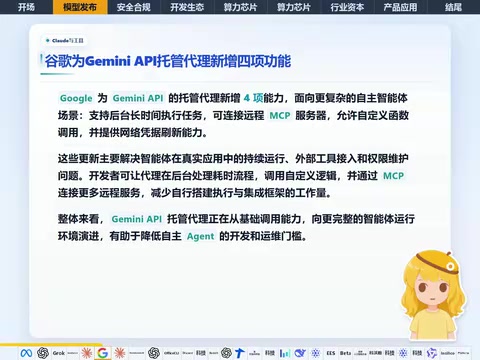
Task: Switch to the 开场 tab
Action: pos(26,7)
